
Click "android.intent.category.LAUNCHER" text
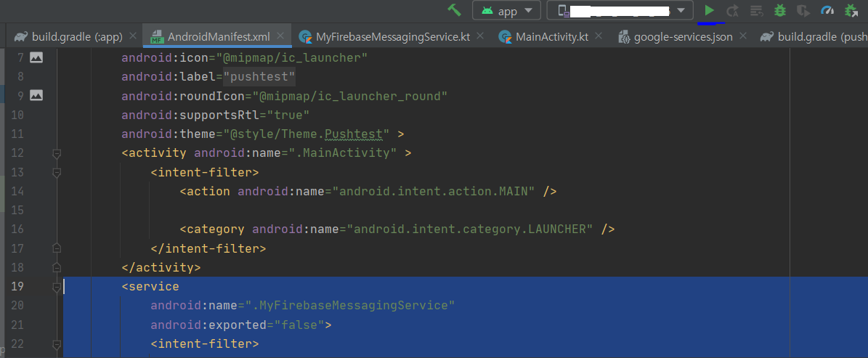[469, 229]
